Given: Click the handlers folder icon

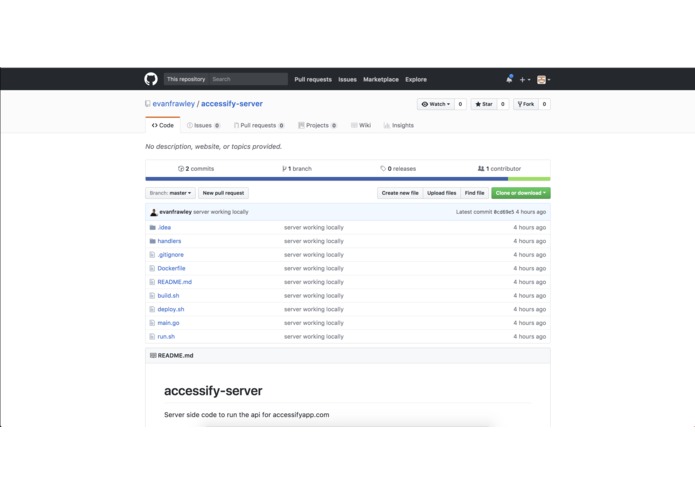Looking at the screenshot, I should coord(152,241).
